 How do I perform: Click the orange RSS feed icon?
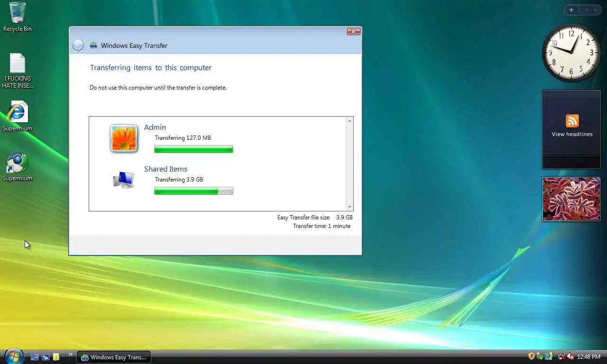click(572, 121)
